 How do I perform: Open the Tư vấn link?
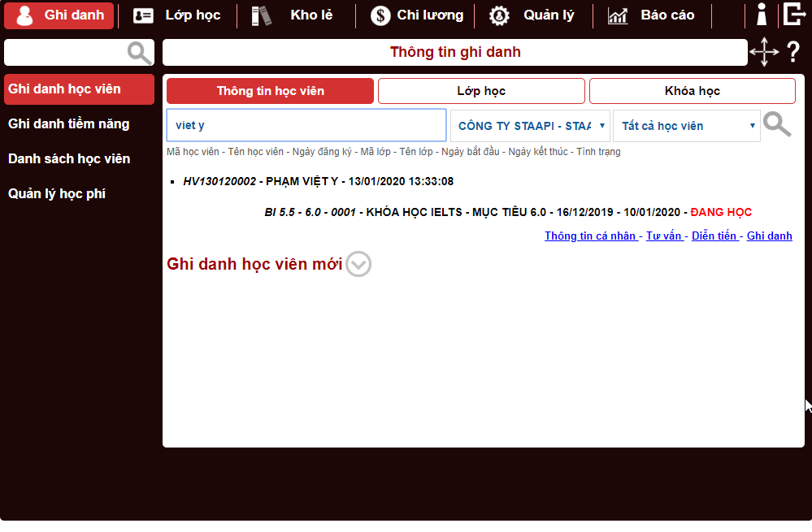665,236
